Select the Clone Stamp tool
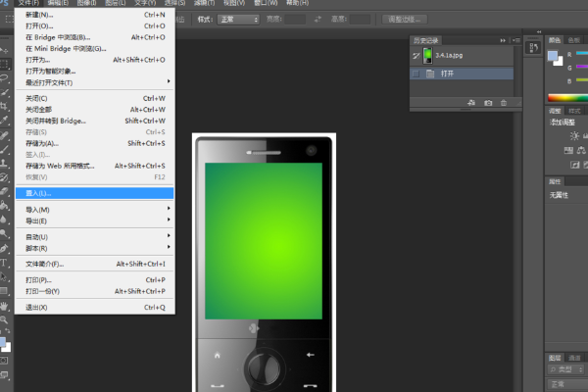 pos(5,164)
